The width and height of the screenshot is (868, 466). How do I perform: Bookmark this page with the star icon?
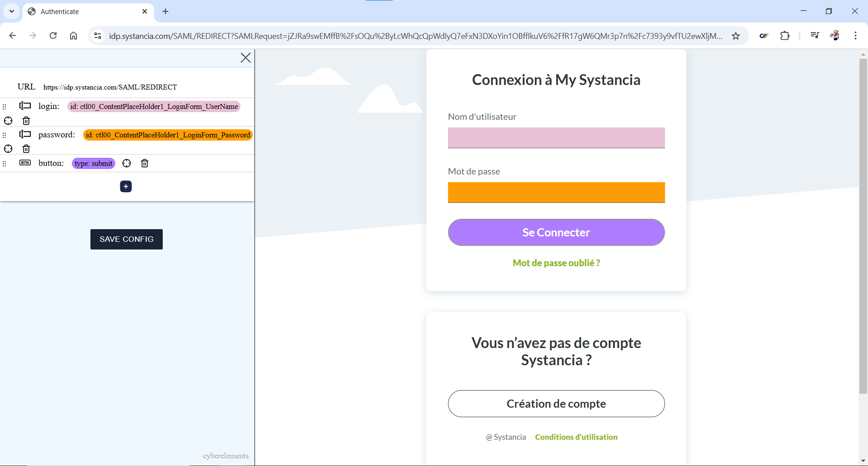coord(736,36)
